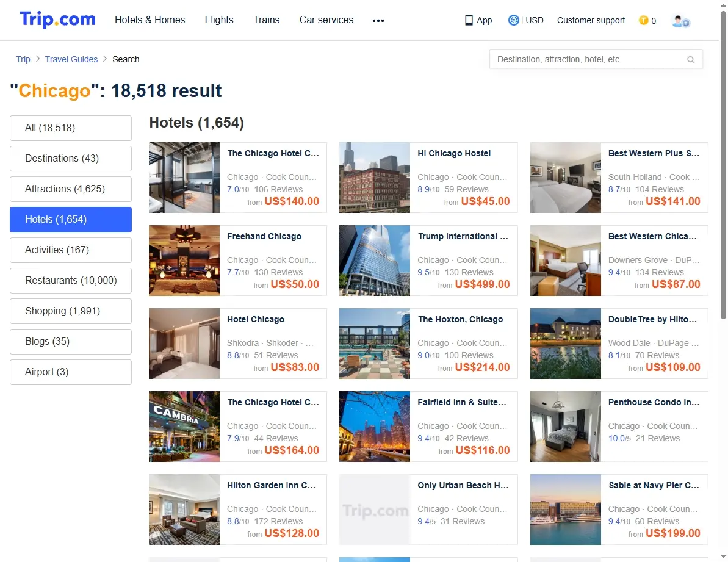Select the Activities (167) filter
The height and width of the screenshot is (562, 728).
(71, 250)
